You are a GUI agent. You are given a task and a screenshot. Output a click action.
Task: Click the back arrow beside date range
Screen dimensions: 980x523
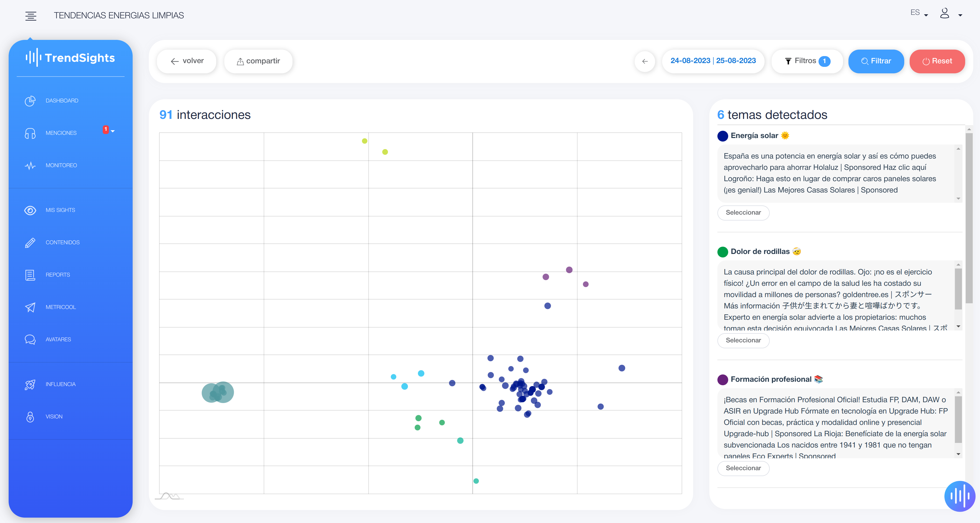click(644, 61)
